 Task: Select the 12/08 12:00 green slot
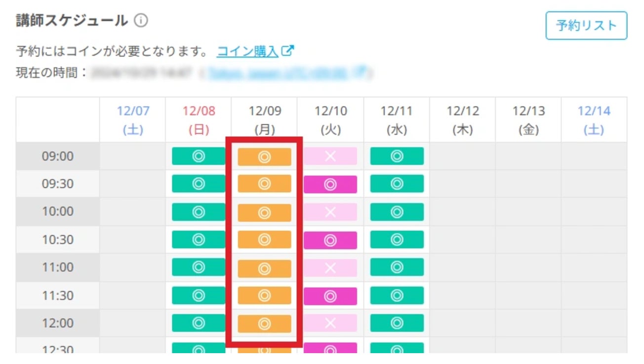(199, 323)
